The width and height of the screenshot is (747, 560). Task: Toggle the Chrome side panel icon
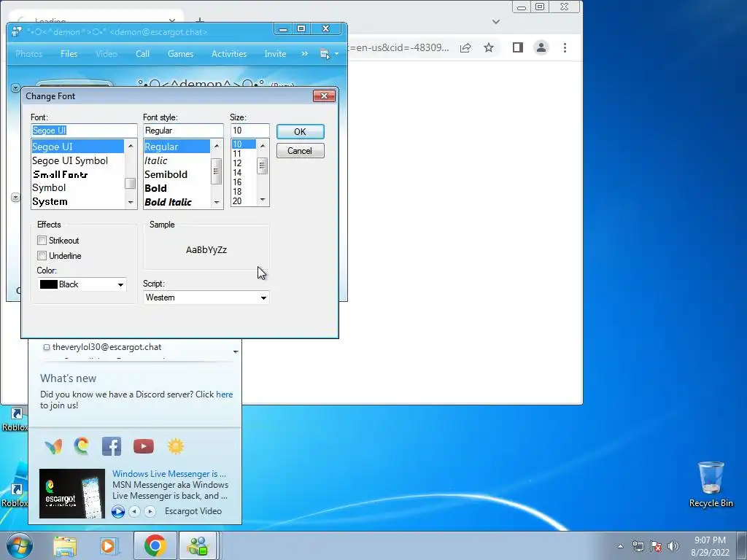click(x=518, y=47)
